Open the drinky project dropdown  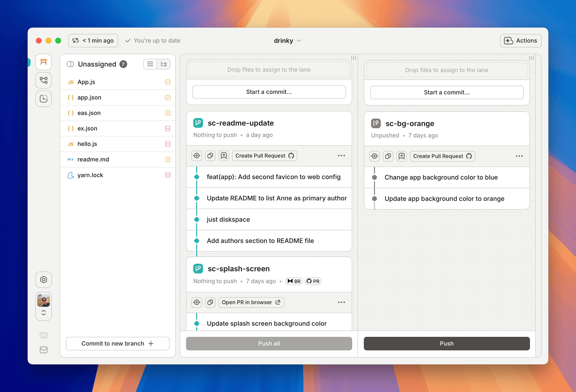point(287,41)
